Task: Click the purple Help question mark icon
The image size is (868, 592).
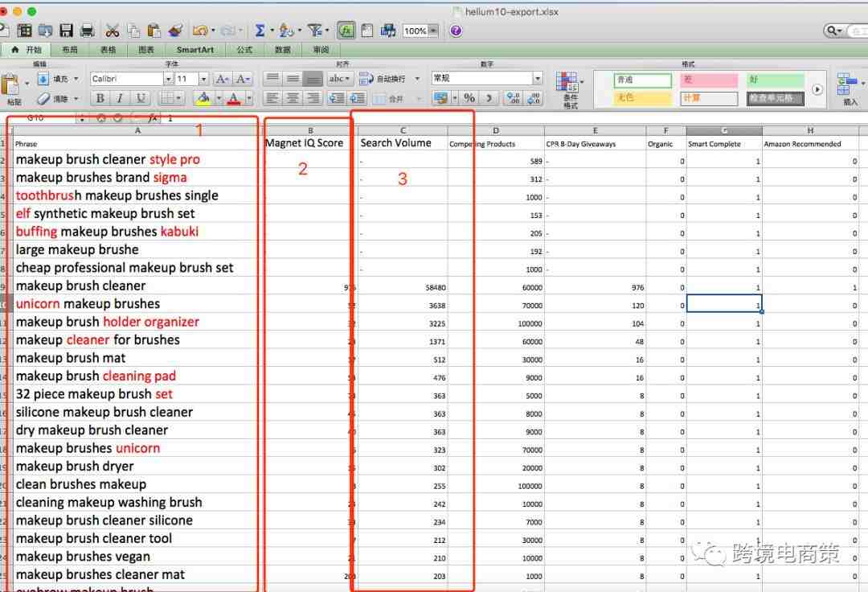Action: (456, 31)
